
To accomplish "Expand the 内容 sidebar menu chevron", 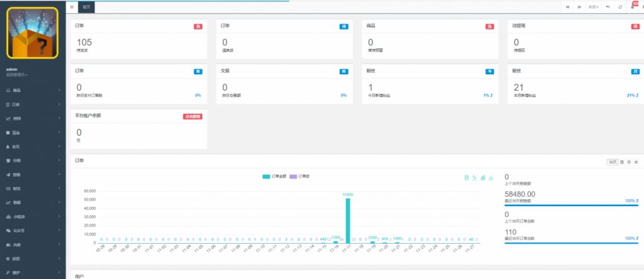I will [59, 245].
